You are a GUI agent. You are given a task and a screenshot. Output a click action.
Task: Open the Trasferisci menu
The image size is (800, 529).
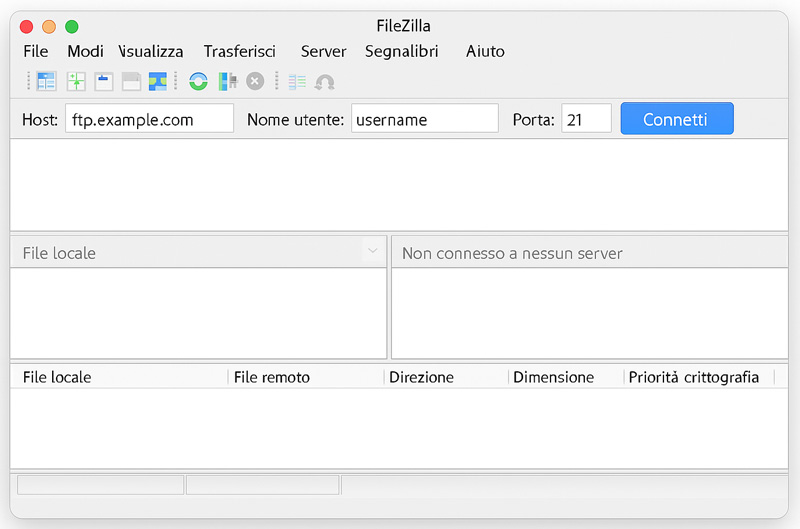click(240, 51)
